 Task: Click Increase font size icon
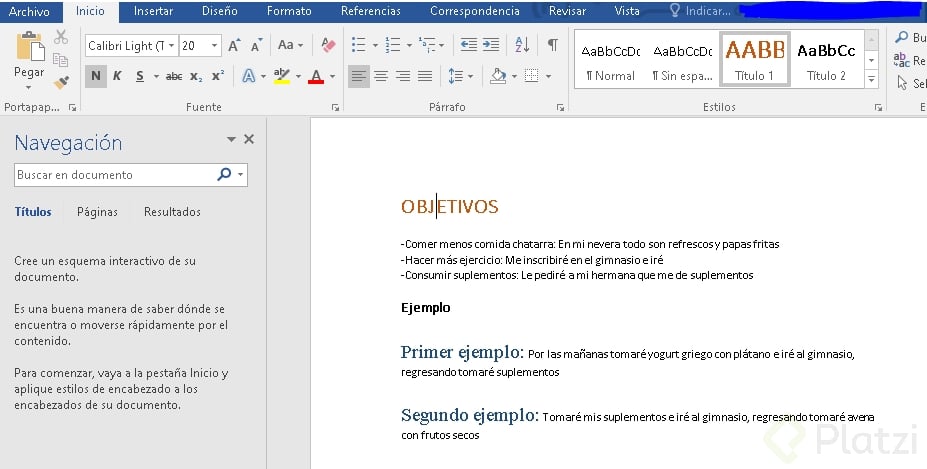pos(234,45)
